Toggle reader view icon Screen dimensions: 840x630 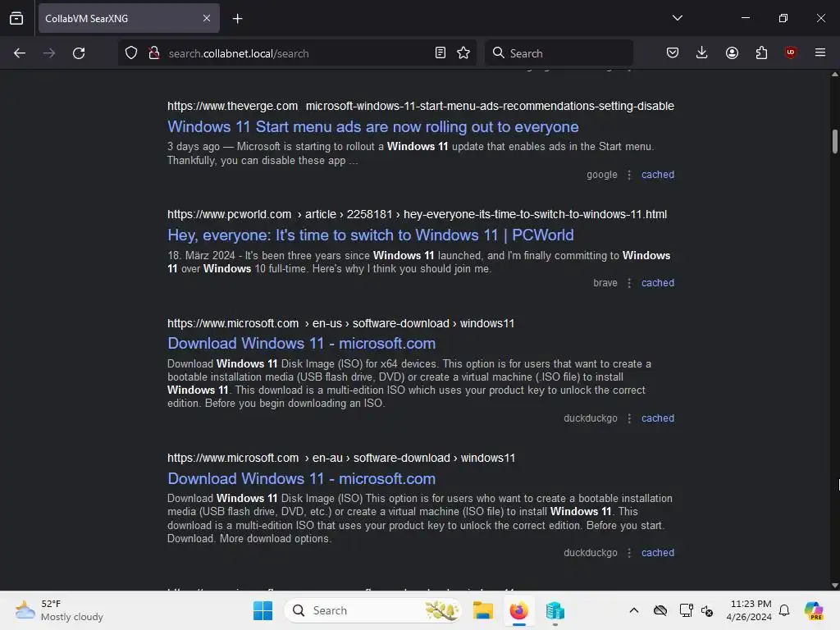(441, 53)
